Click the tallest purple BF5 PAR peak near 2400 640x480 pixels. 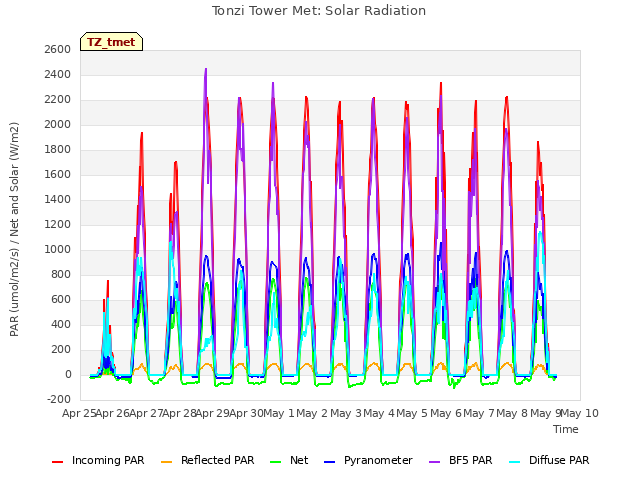(x=206, y=69)
